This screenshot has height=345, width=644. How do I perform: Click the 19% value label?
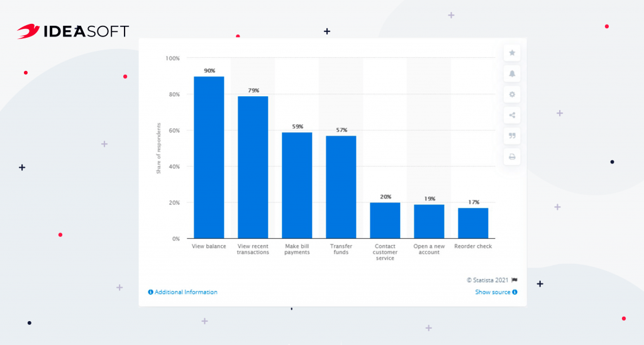tap(430, 199)
